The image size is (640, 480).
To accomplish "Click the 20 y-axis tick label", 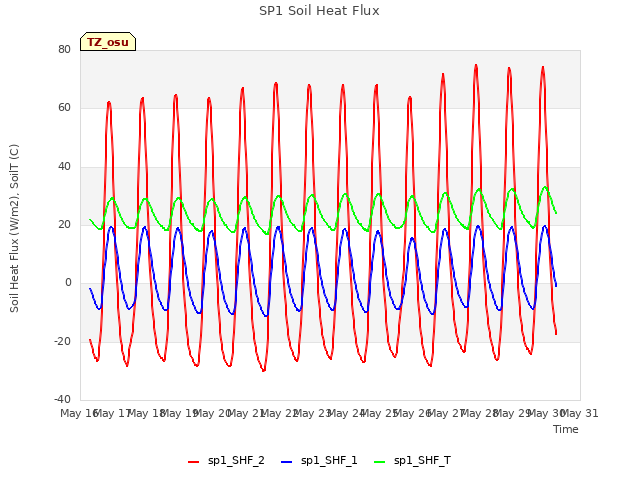I will point(64,224).
